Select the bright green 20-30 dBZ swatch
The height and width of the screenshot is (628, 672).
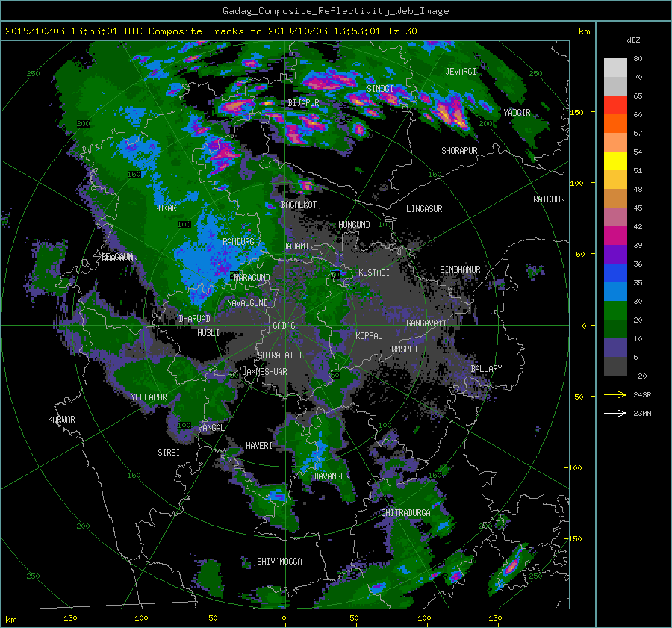pos(615,311)
